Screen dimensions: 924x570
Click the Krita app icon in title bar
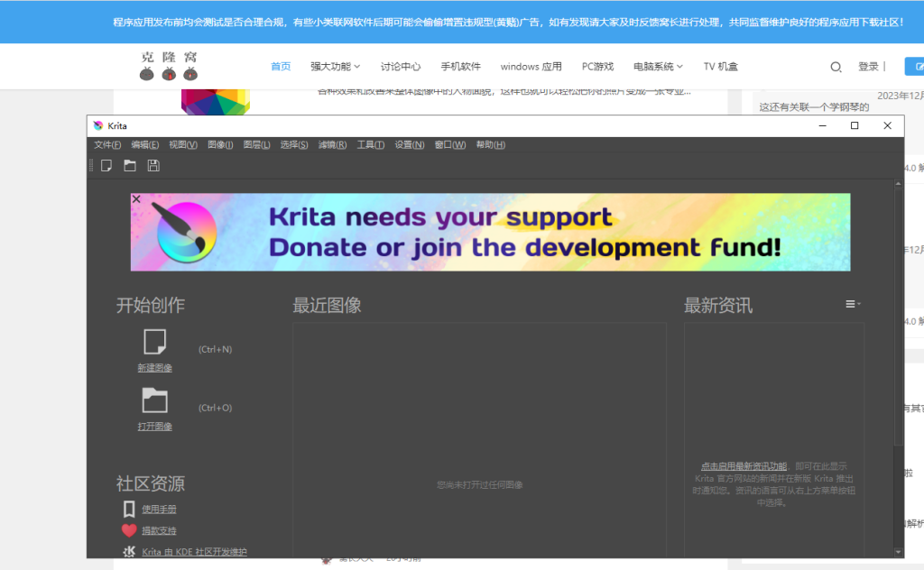click(97, 125)
